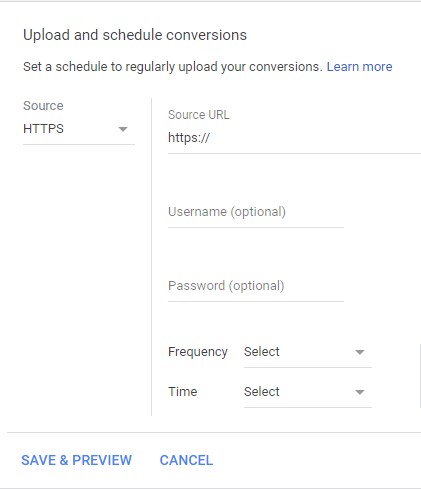Click the Source dropdown arrow icon
This screenshot has height=489, width=421.
click(123, 129)
